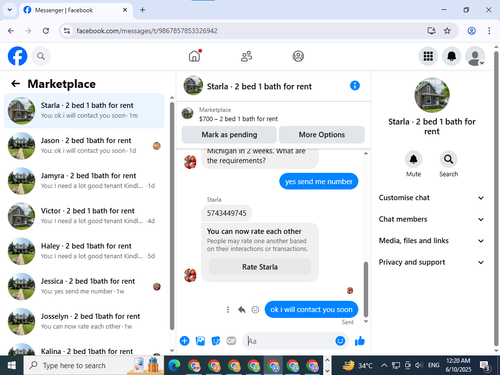Open the Facebook search magnifier

pos(41,56)
